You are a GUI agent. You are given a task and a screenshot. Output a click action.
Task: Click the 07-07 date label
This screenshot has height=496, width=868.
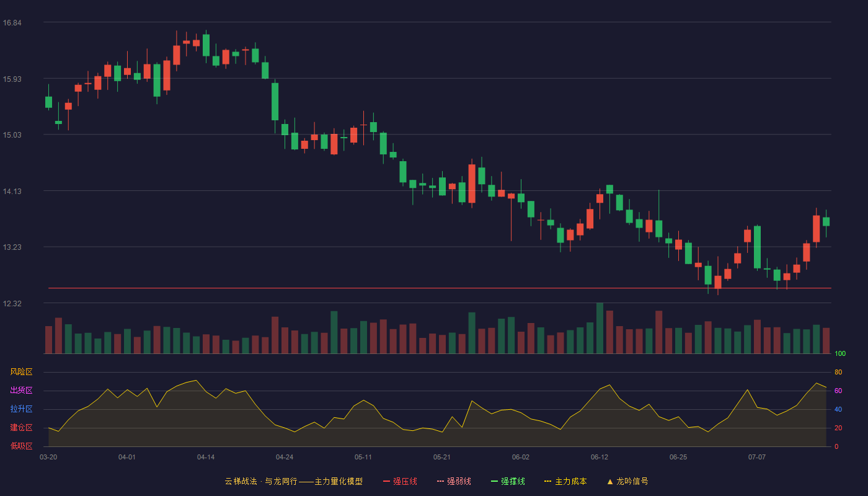pyautogui.click(x=757, y=457)
